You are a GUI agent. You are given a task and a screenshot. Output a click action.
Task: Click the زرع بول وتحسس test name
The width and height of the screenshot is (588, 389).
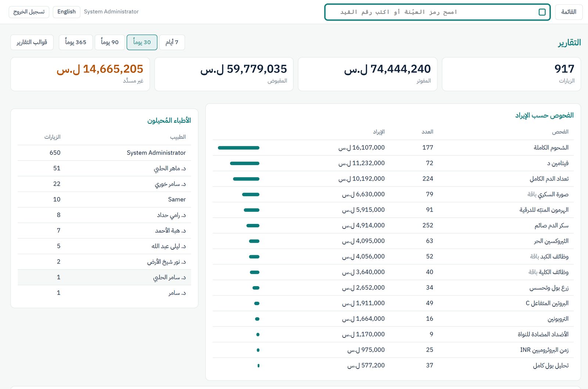tap(549, 288)
